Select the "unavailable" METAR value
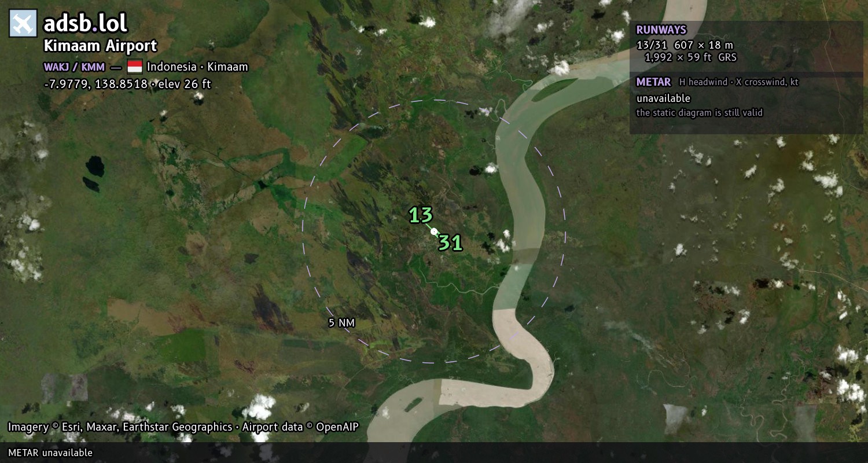The width and height of the screenshot is (868, 463). pos(663,98)
